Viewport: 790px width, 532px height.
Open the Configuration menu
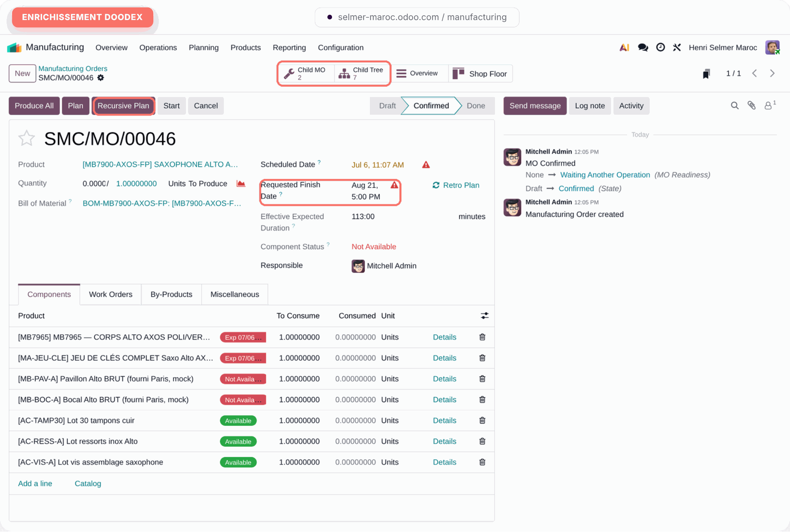[x=341, y=48]
